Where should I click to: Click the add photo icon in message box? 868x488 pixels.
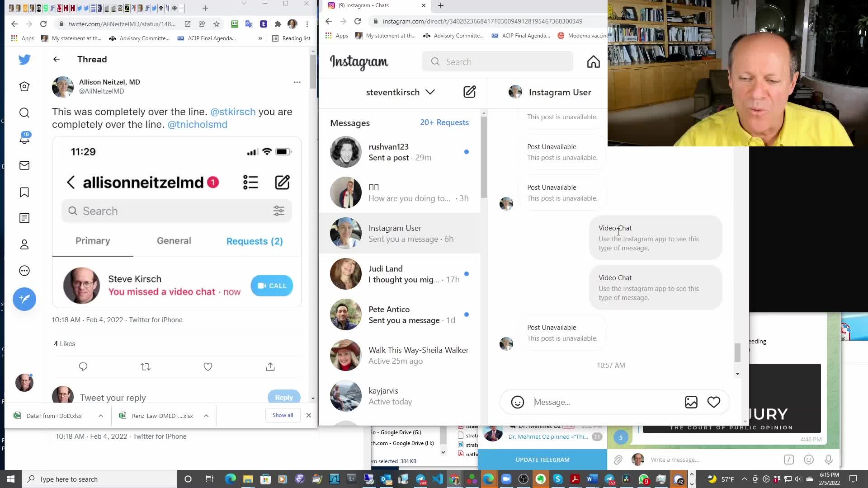691,402
